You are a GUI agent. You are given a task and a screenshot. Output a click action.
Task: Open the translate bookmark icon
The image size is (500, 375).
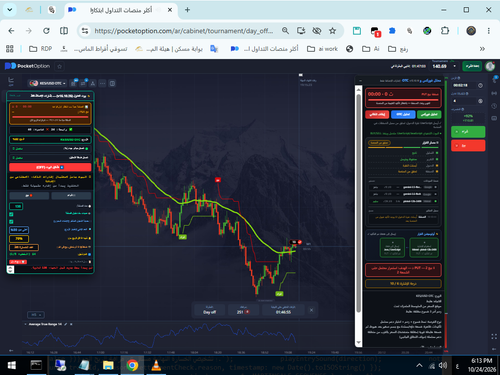[x=214, y=49]
